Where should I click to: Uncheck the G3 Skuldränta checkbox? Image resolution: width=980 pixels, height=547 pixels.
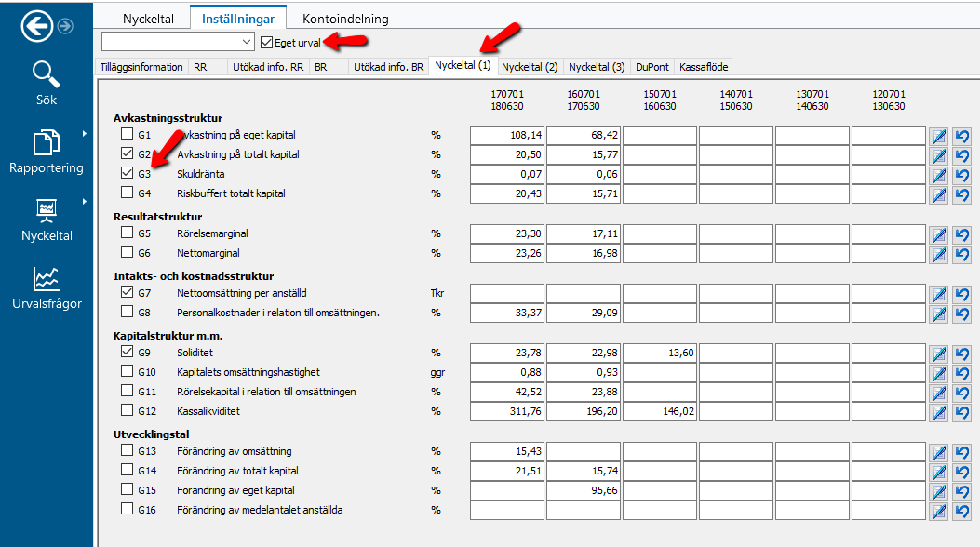[127, 173]
